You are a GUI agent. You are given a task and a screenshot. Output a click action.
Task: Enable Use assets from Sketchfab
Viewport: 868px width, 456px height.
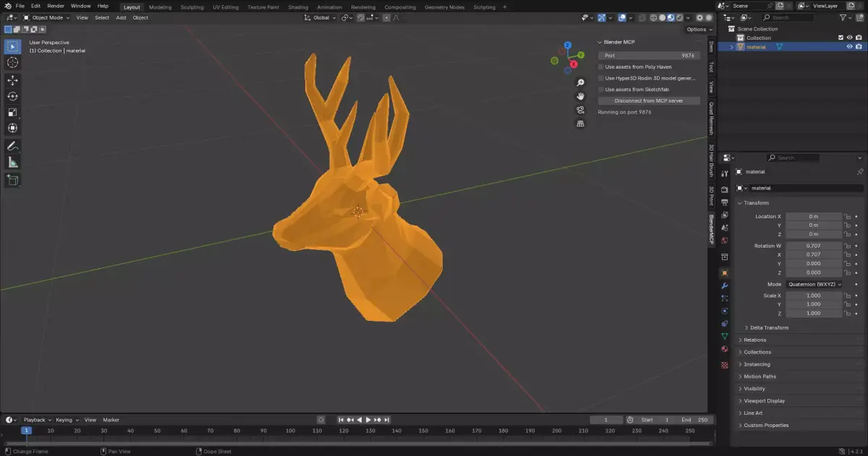tap(601, 90)
